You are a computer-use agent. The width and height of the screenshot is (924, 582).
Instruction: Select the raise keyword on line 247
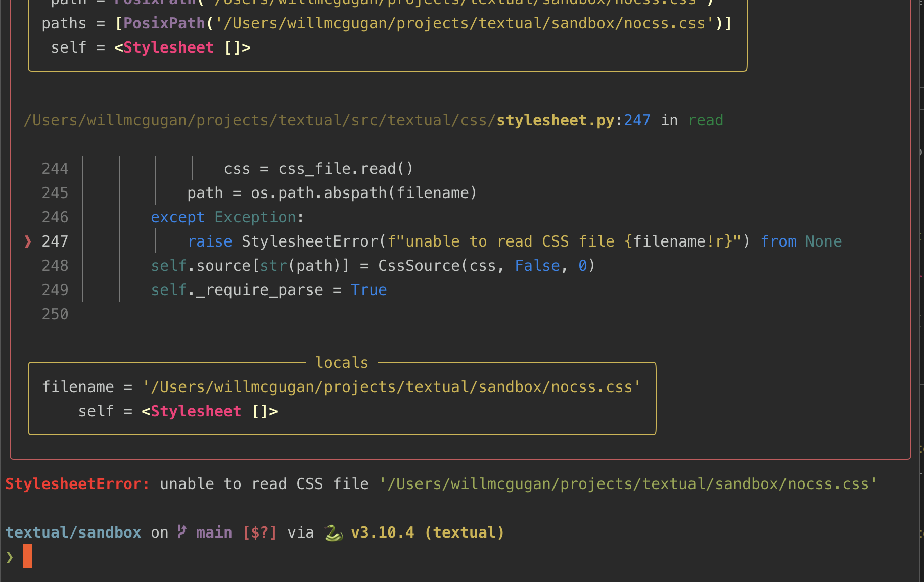point(210,241)
